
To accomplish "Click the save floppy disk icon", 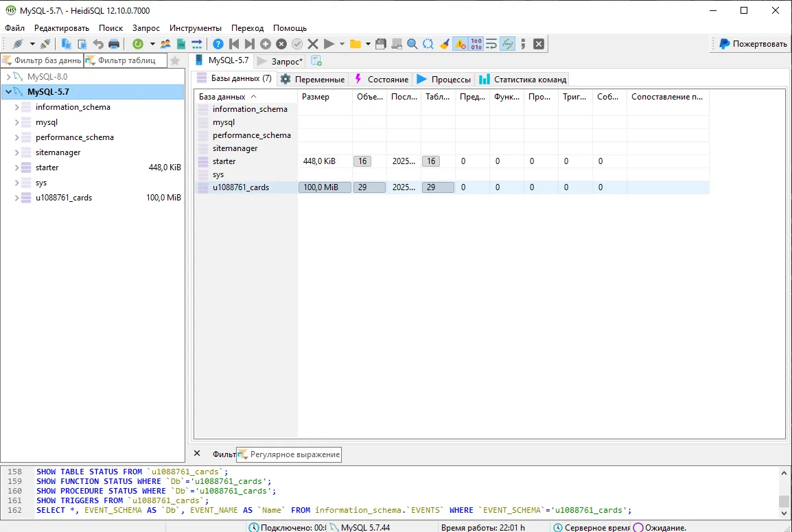I will 381,44.
